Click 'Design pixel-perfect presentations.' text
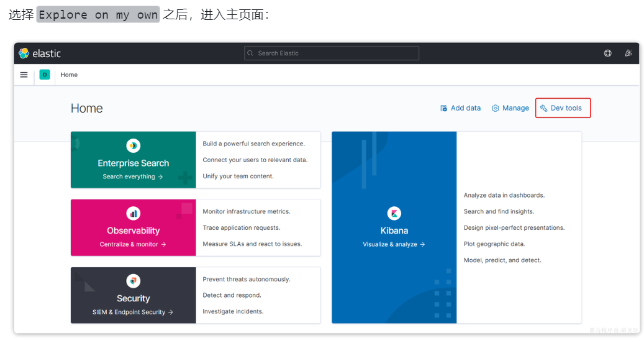The width and height of the screenshot is (644, 343). (514, 227)
